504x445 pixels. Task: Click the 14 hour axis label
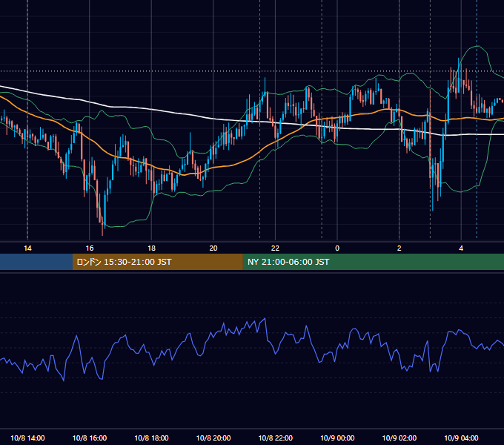[x=27, y=248]
